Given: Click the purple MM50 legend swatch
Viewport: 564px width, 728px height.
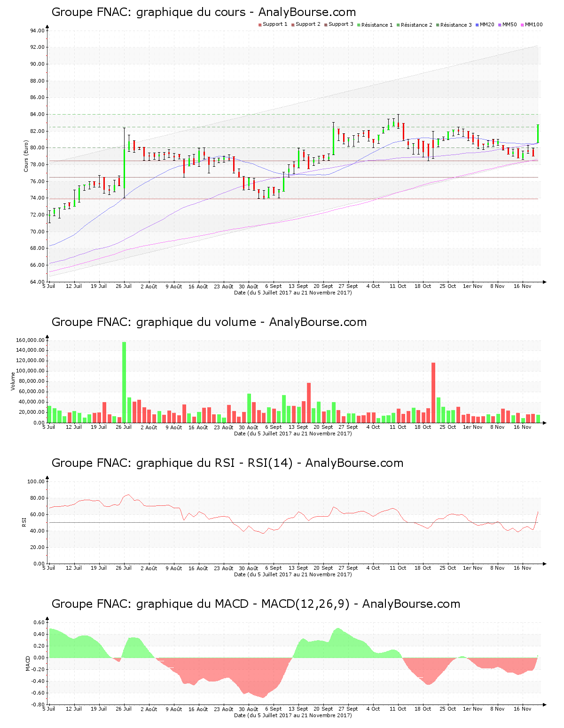Looking at the screenshot, I should click(x=500, y=24).
